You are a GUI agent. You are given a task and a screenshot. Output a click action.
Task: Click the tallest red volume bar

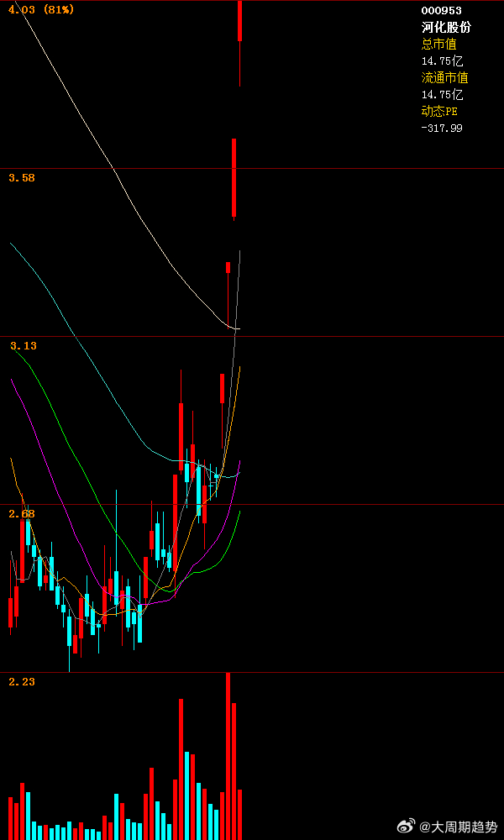[228, 756]
